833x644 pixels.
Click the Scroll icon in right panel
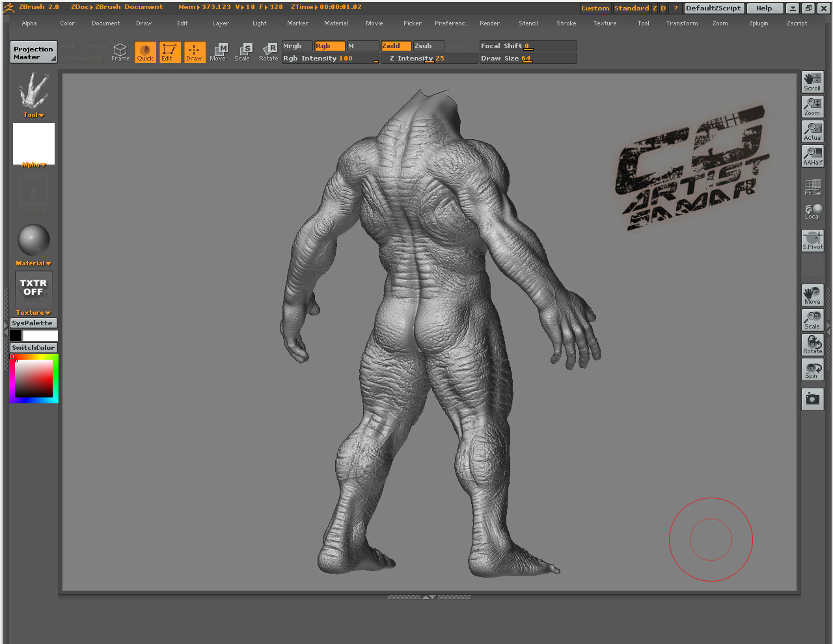coord(812,82)
